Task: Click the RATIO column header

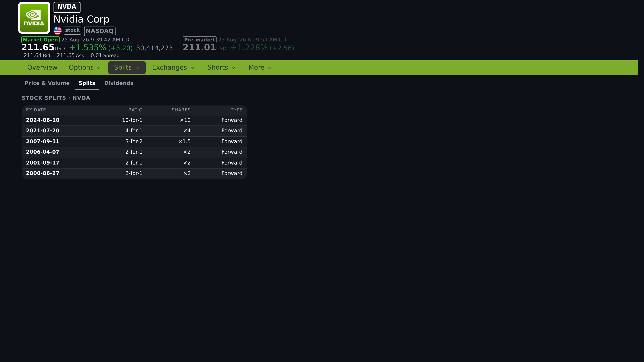Action: 135,110
